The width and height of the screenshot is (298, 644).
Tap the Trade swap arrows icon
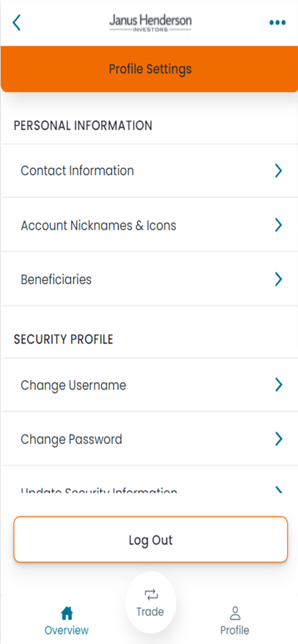[151, 595]
